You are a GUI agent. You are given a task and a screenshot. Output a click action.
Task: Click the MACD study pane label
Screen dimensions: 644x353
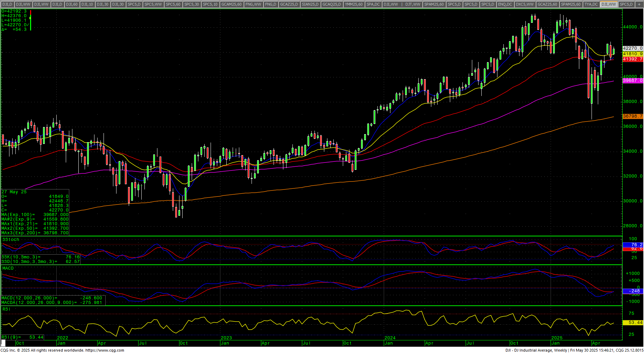click(8, 268)
